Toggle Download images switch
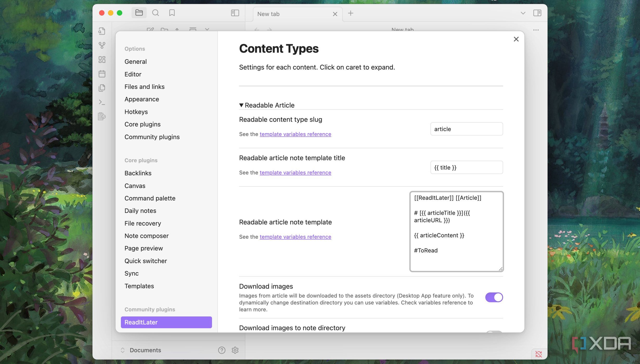640x364 pixels. (494, 297)
